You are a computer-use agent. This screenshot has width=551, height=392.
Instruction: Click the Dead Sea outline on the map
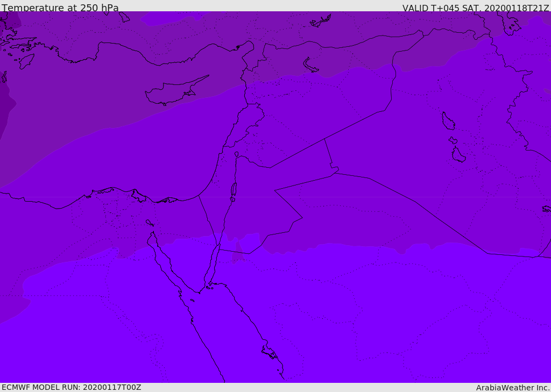click(x=234, y=191)
